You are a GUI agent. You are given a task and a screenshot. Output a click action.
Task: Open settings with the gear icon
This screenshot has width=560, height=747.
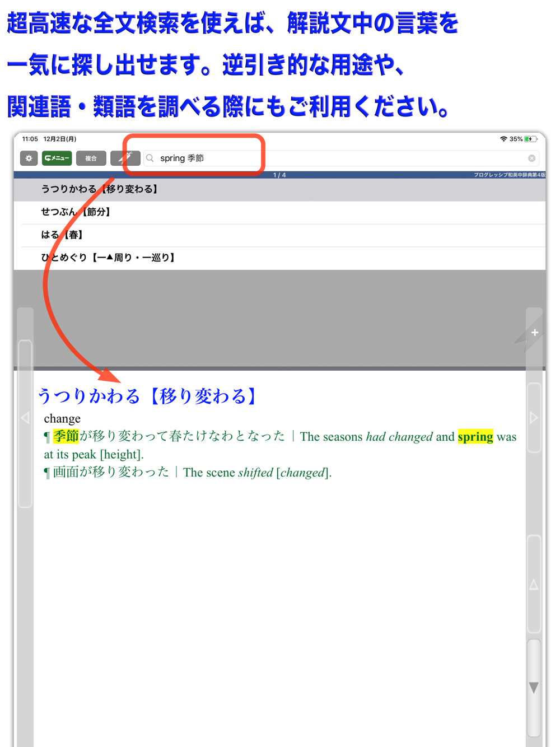pyautogui.click(x=29, y=158)
